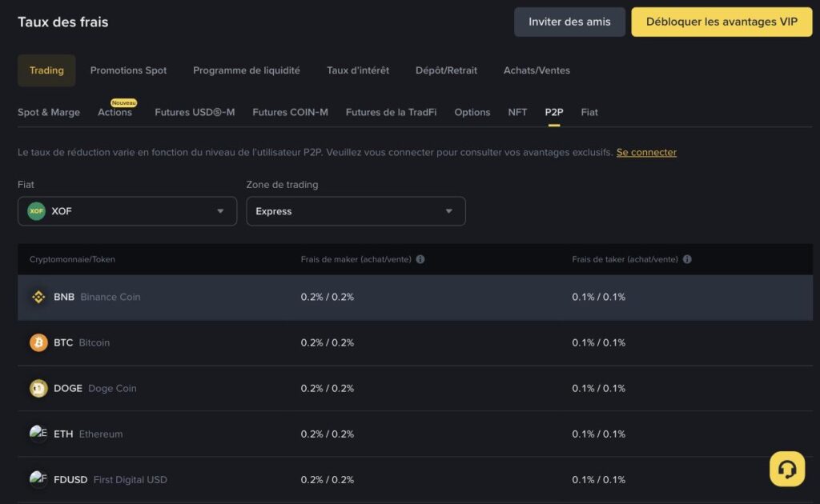Click the DOGE row taker fee value
The image size is (820, 504).
(599, 388)
